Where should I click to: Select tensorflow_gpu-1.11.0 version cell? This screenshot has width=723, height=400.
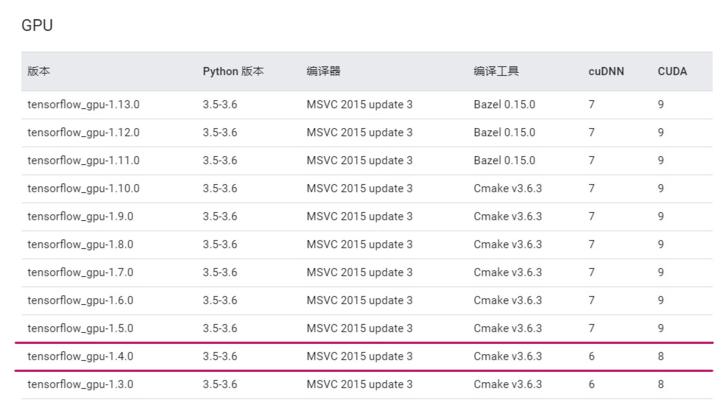click(x=83, y=161)
